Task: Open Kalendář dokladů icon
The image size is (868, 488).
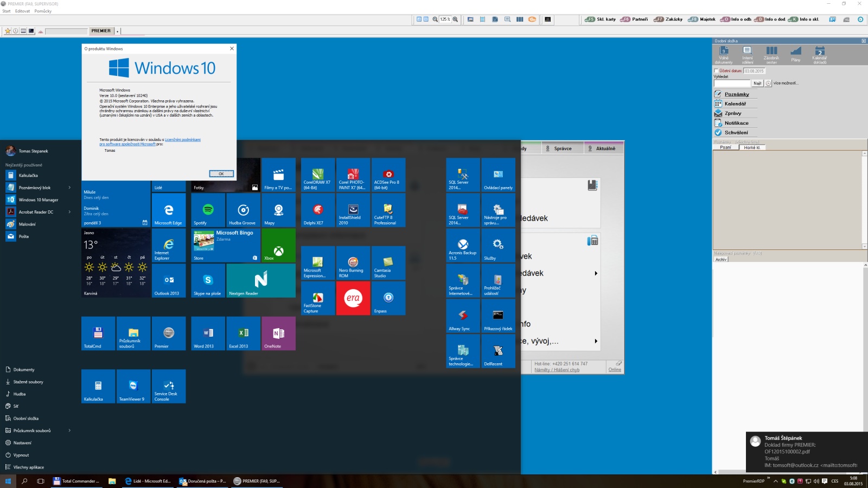Action: click(820, 55)
